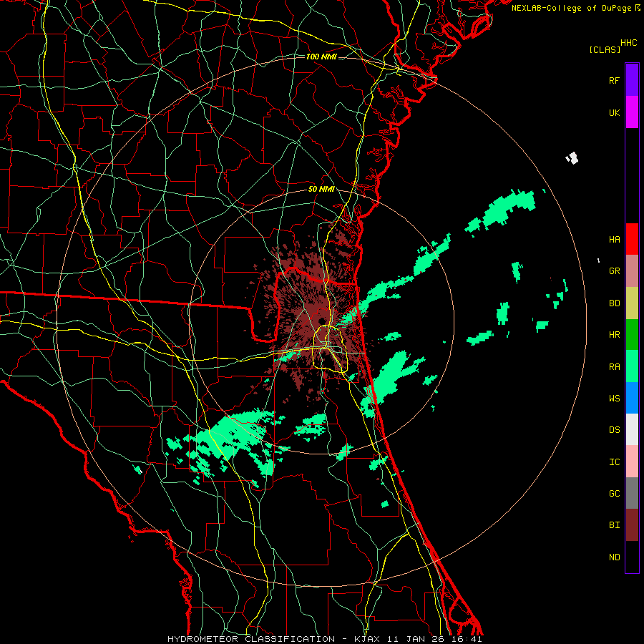Click the white dry-snow echo offshore northeast
644x644 pixels.
click(572, 157)
